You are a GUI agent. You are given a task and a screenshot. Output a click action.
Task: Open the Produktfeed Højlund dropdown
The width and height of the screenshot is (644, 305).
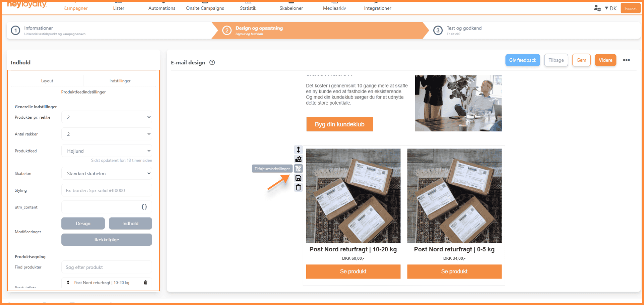point(107,151)
